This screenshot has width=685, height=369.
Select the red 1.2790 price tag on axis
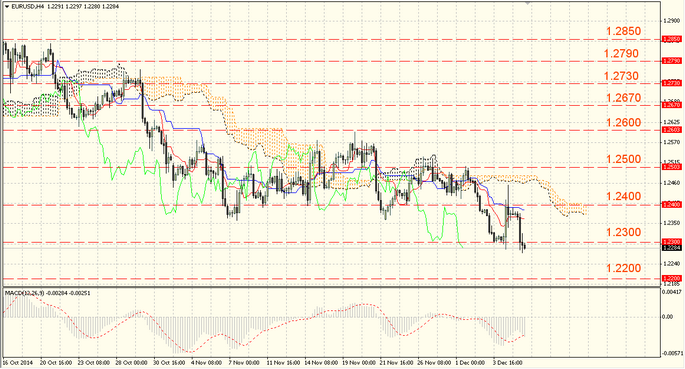click(x=671, y=61)
